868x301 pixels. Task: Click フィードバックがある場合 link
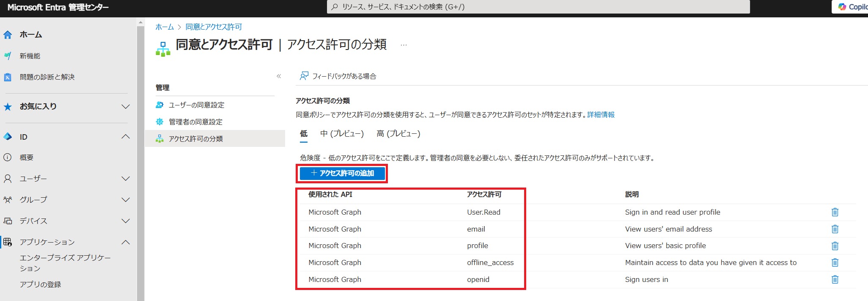coord(344,76)
